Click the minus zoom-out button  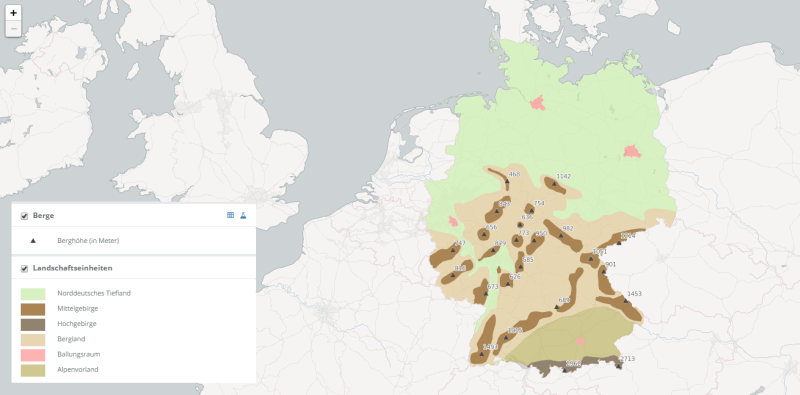tap(13, 29)
